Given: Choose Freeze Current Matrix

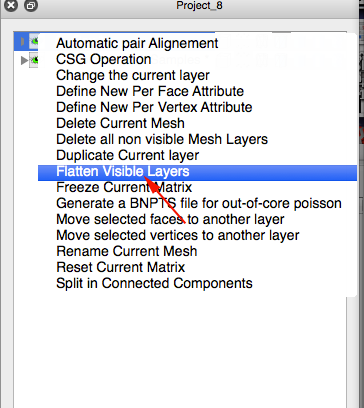Looking at the screenshot, I should (x=197, y=188).
